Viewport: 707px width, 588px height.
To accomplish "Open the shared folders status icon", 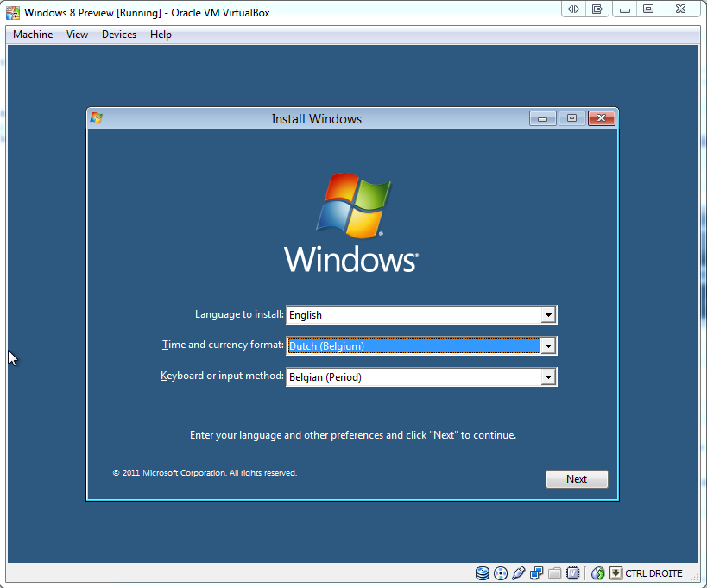I will coord(554,573).
